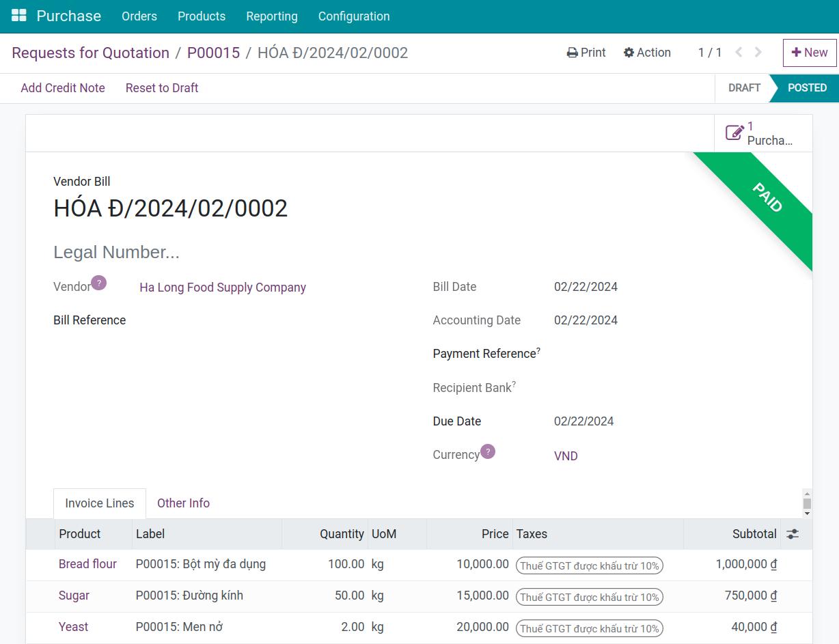839x644 pixels.
Task: Open vendor Ha Long Food Supply Company
Action: [x=223, y=288]
